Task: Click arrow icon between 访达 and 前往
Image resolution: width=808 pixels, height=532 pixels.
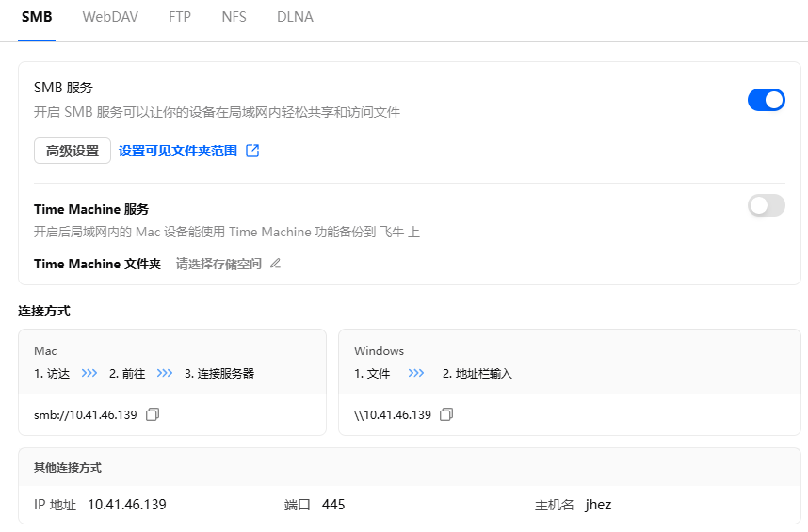Action: [89, 373]
